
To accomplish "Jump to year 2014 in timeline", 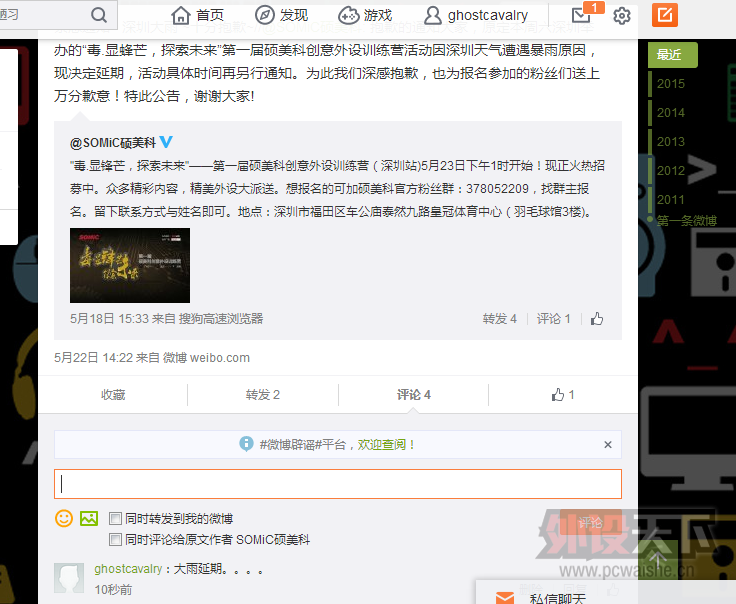I will pyautogui.click(x=671, y=113).
